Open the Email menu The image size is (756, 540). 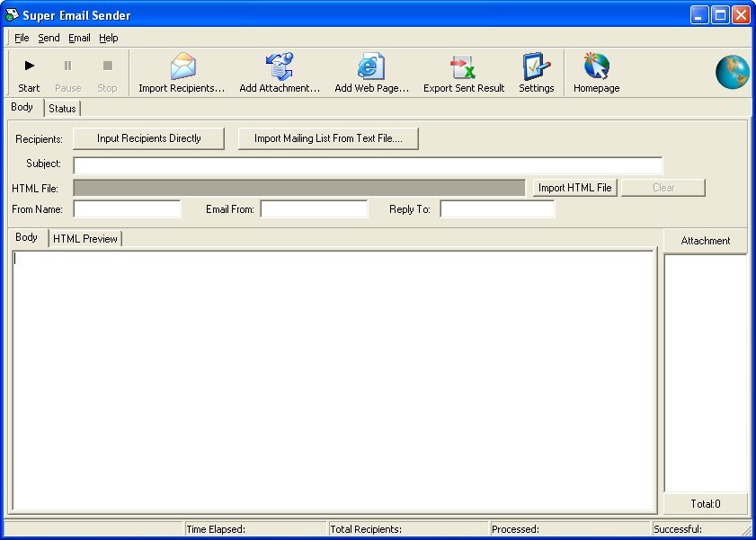pos(79,38)
